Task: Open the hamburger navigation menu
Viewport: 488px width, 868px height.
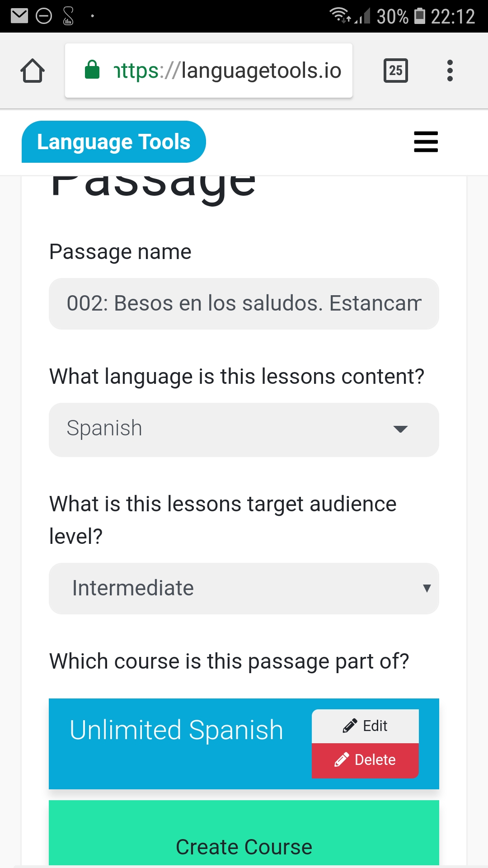Action: (426, 142)
